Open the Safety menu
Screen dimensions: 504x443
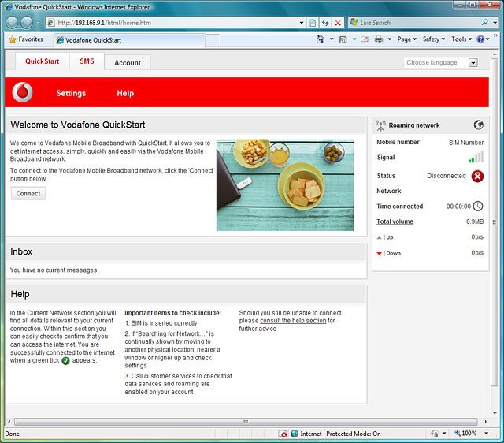click(x=434, y=39)
